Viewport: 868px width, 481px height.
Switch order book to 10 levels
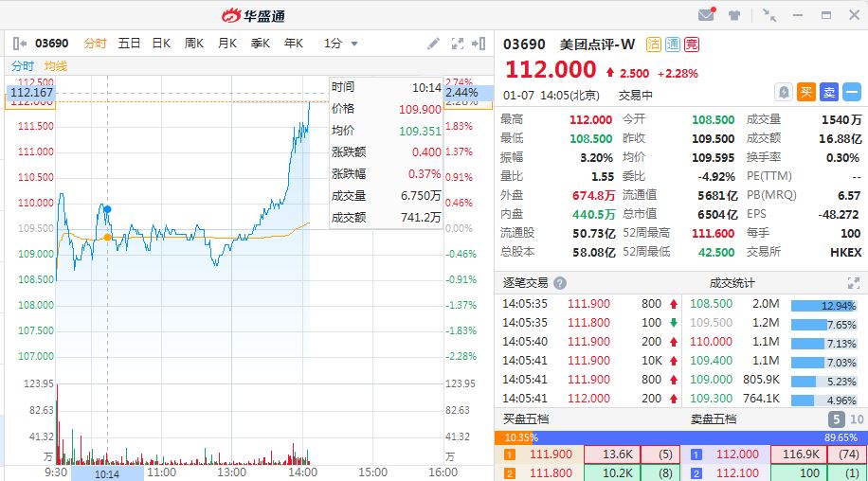pos(857,419)
